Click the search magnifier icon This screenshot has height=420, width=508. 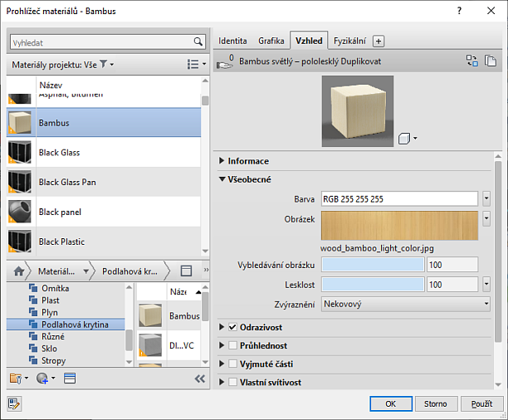click(198, 41)
